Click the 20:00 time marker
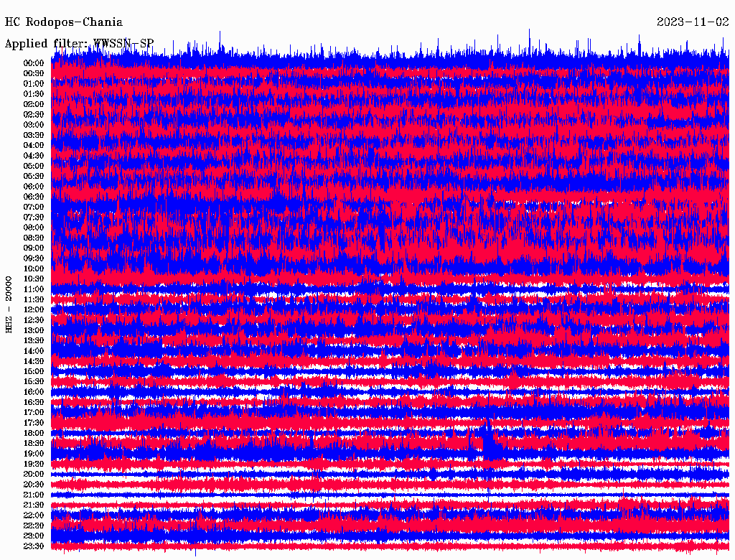735x560 pixels. (34, 475)
